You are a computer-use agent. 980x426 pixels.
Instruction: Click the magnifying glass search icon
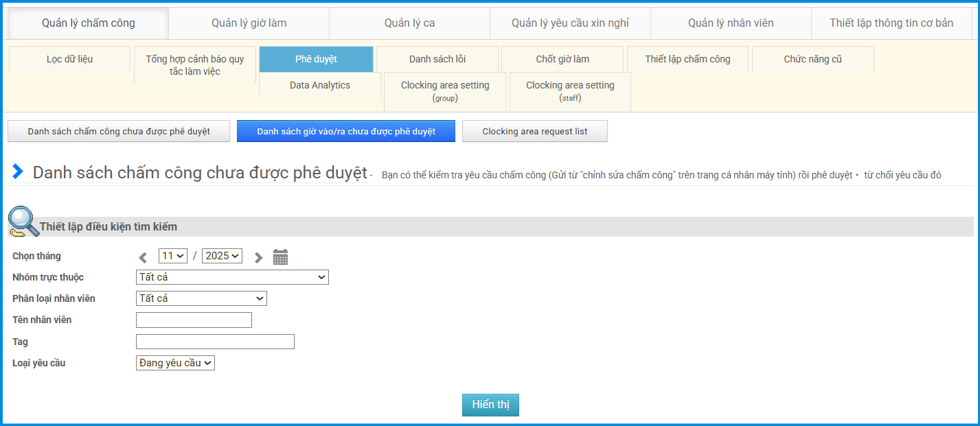23,222
